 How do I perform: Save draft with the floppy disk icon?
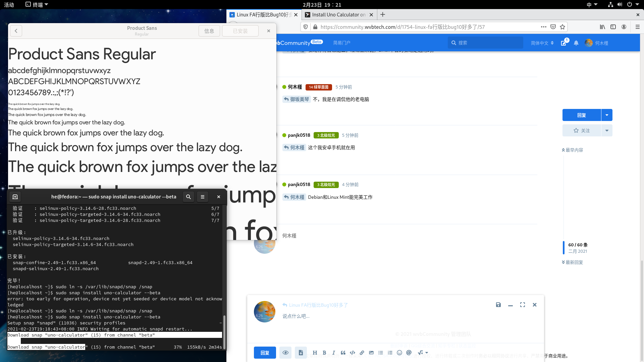click(498, 305)
